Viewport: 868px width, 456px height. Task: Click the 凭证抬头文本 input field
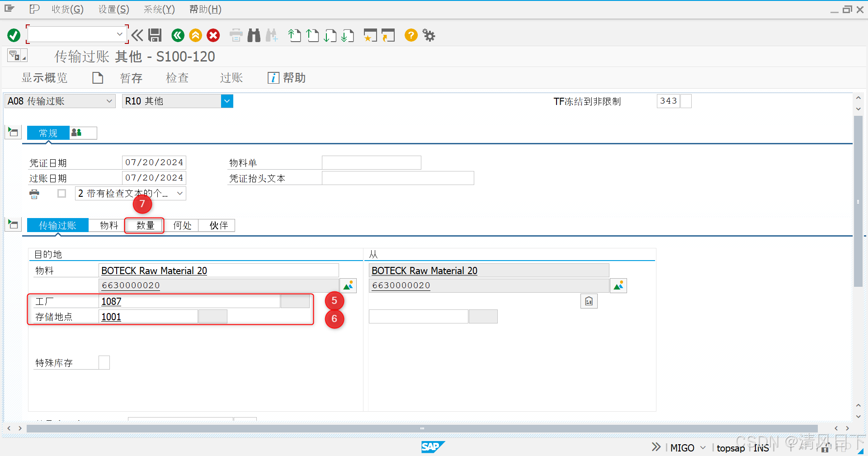click(398, 178)
